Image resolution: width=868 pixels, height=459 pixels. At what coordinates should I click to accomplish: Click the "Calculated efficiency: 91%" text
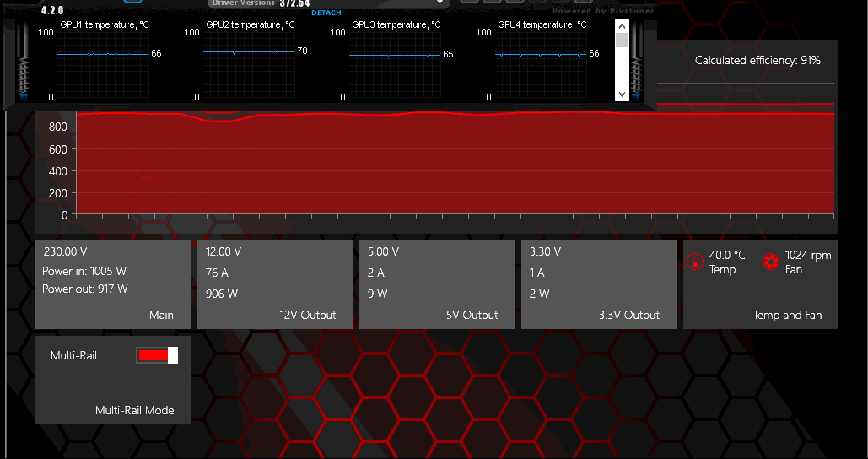pyautogui.click(x=757, y=61)
